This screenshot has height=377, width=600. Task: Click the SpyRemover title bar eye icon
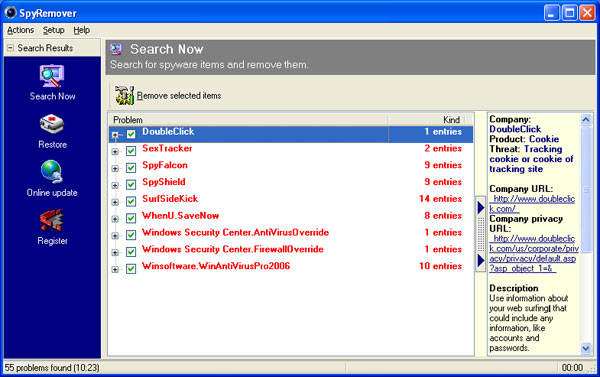10,12
